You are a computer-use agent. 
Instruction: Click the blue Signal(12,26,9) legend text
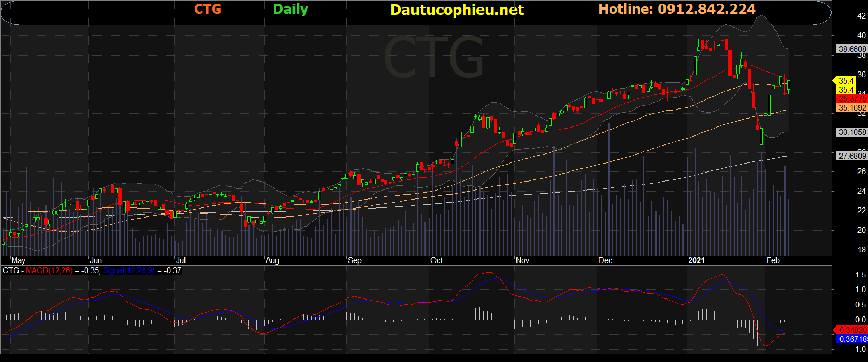[x=128, y=270]
